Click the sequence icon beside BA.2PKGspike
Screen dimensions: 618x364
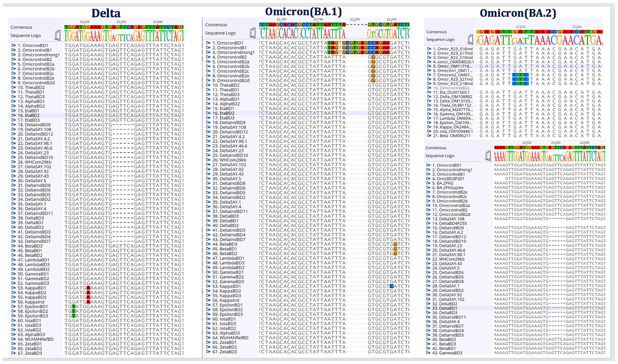click(x=428, y=188)
